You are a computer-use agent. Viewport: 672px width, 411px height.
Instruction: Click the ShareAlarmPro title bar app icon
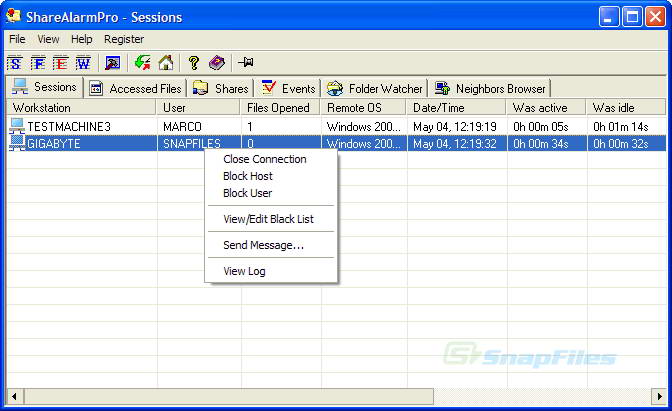[14, 16]
